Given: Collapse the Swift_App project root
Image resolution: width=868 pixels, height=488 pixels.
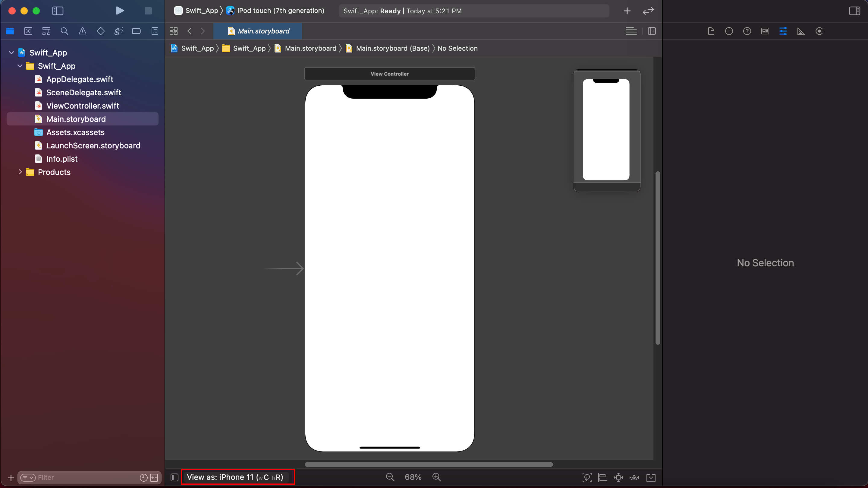Looking at the screenshot, I should click(11, 52).
